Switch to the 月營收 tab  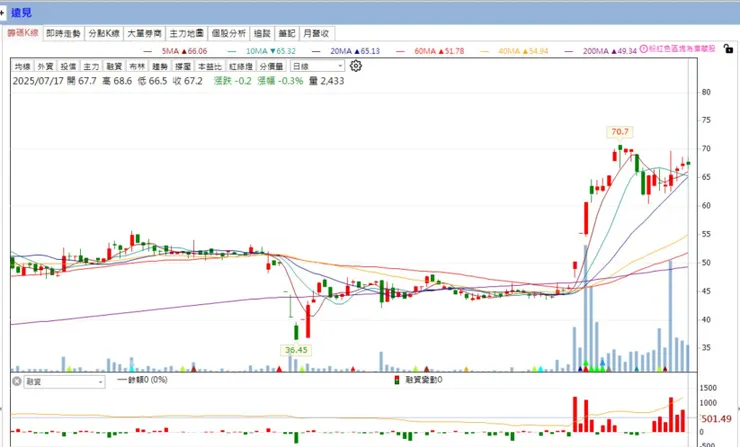tap(316, 33)
